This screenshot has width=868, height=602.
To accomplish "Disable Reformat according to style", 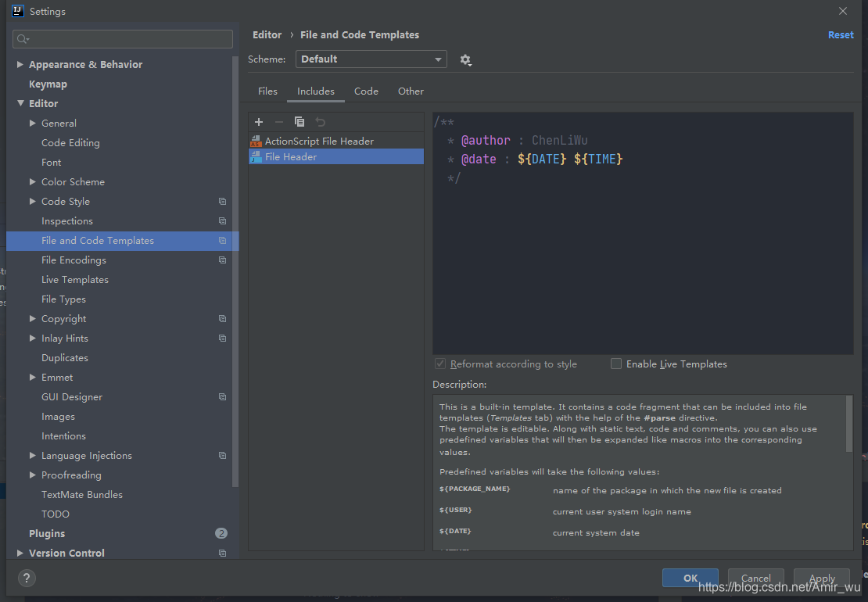I will (x=440, y=364).
